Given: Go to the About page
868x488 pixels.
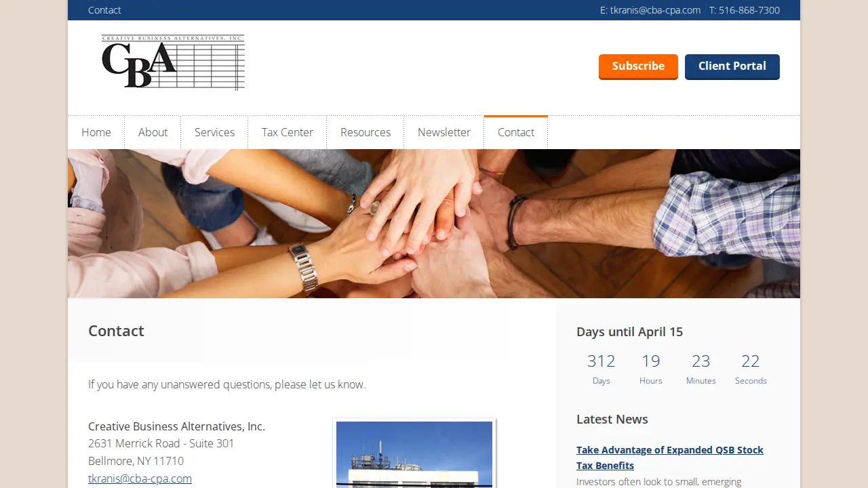Looking at the screenshot, I should point(153,132).
